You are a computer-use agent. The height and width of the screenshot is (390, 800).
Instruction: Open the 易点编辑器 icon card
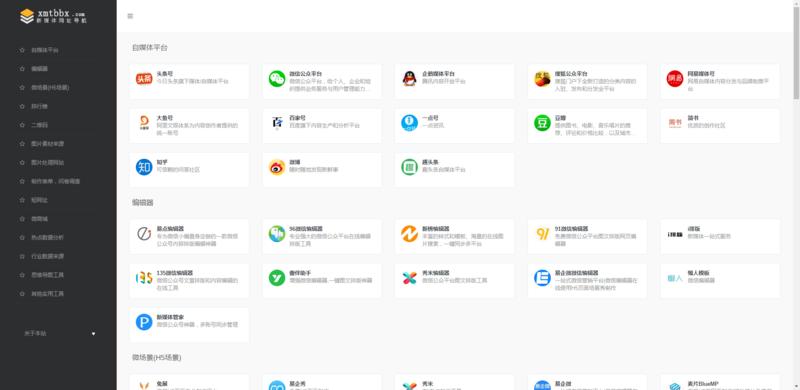(x=189, y=236)
